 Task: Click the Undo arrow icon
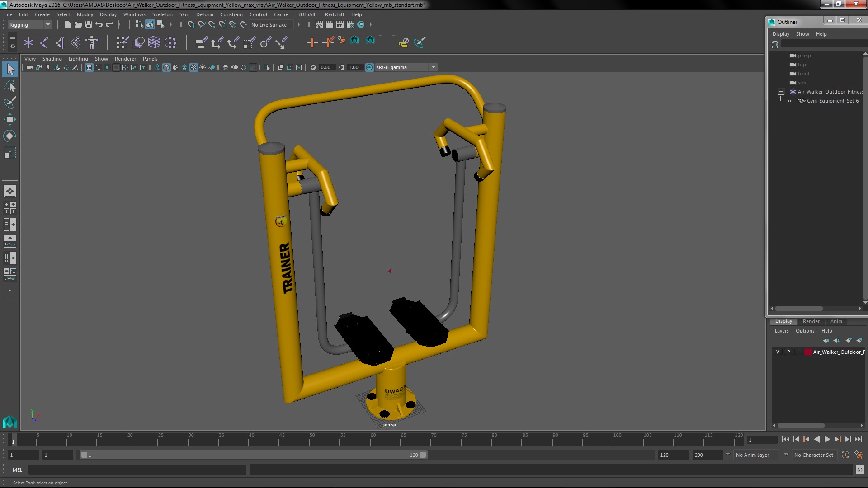tap(99, 24)
